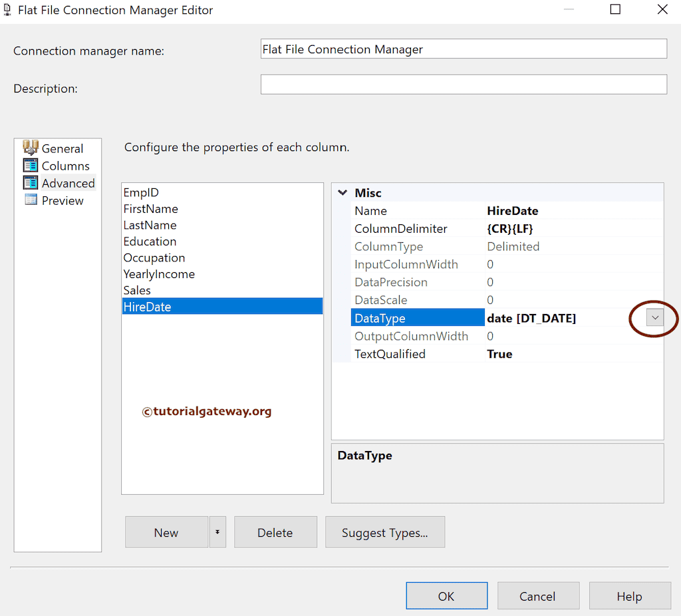Edit the Connection manager name field
Screen dimensions: 681x616
pyautogui.click(x=464, y=48)
